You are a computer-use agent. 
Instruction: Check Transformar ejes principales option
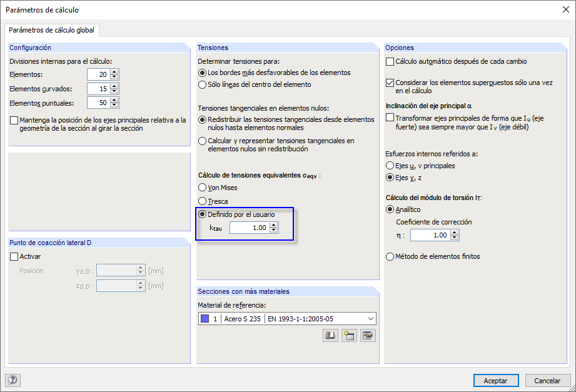point(390,118)
